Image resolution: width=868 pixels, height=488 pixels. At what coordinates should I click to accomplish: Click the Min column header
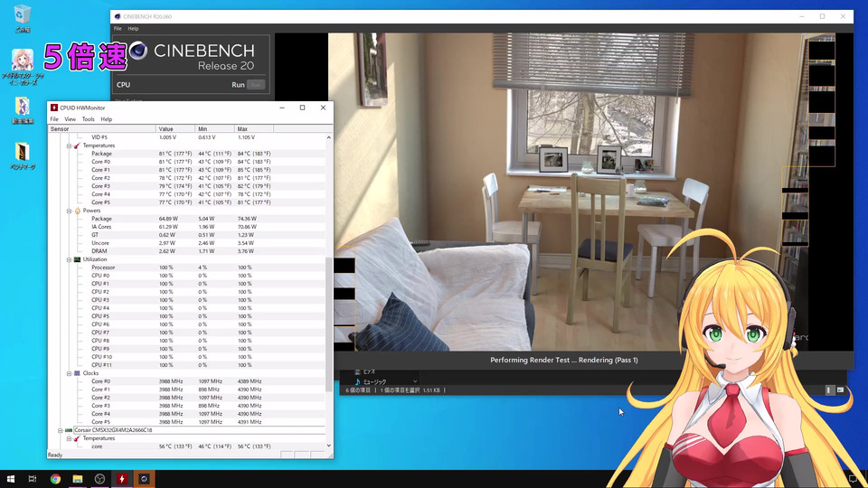(x=215, y=129)
